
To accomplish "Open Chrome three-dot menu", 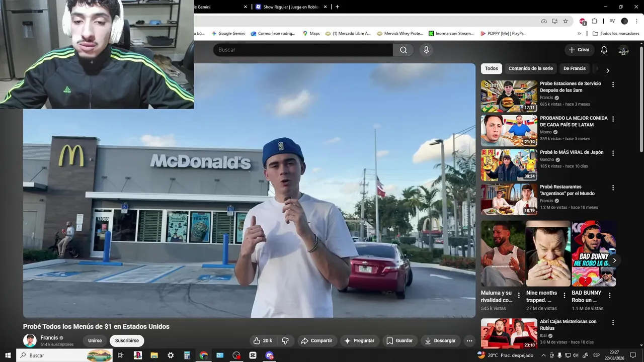I will tap(637, 21).
